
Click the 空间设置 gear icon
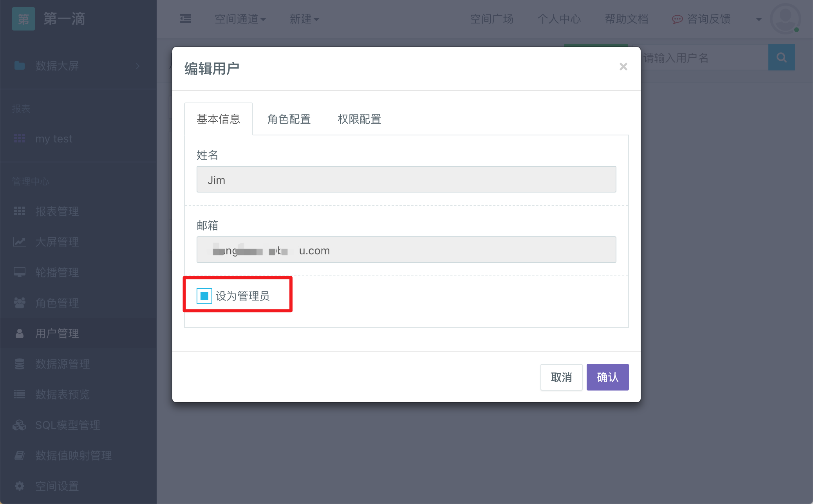tap(20, 486)
